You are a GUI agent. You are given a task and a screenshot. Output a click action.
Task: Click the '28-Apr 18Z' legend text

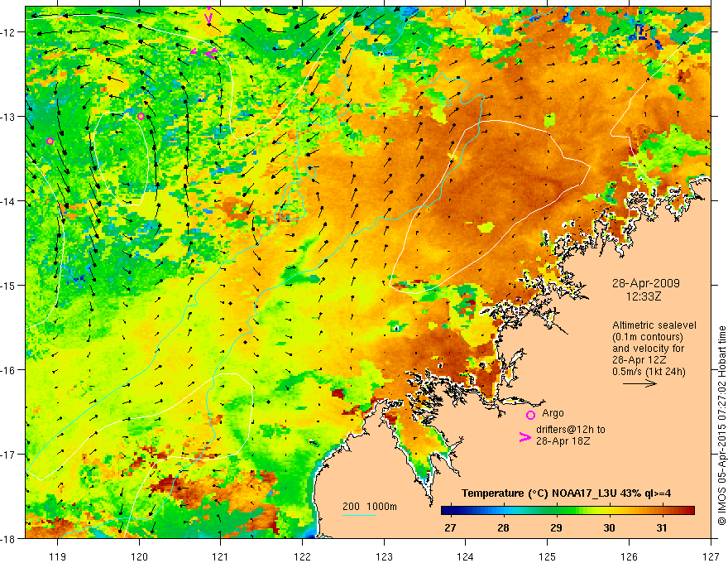[563, 440]
